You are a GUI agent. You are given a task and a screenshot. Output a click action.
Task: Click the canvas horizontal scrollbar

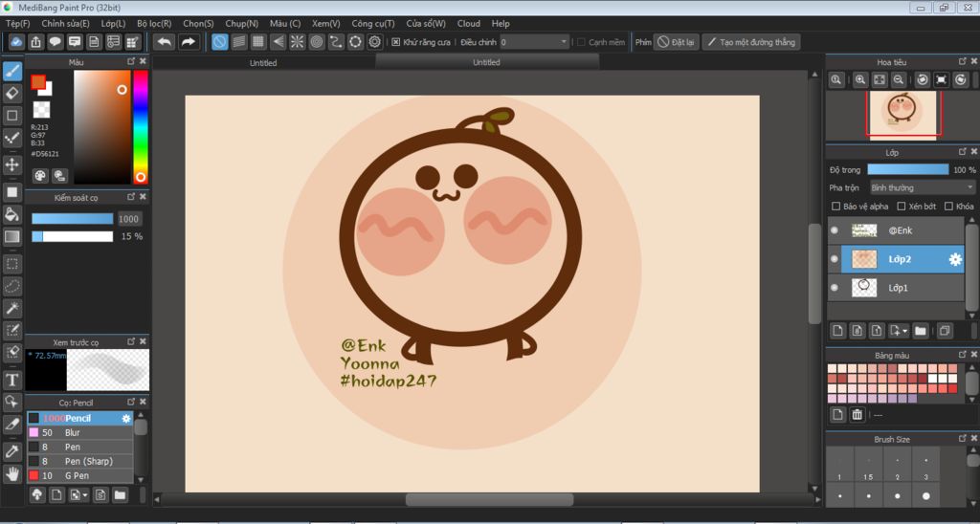pos(490,500)
